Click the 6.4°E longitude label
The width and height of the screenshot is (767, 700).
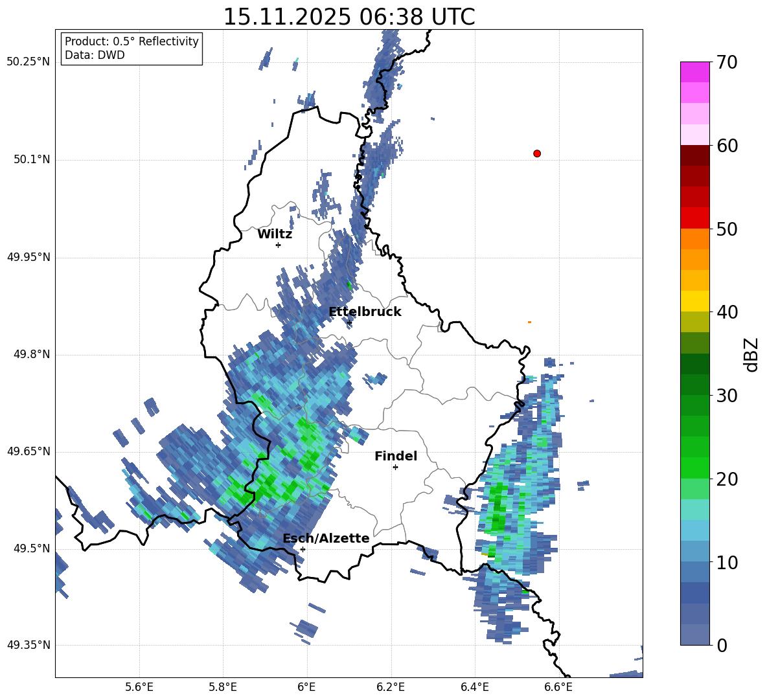pyautogui.click(x=474, y=687)
